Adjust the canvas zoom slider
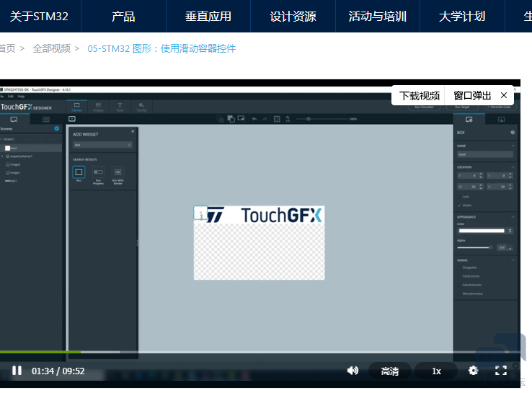 click(322, 119)
